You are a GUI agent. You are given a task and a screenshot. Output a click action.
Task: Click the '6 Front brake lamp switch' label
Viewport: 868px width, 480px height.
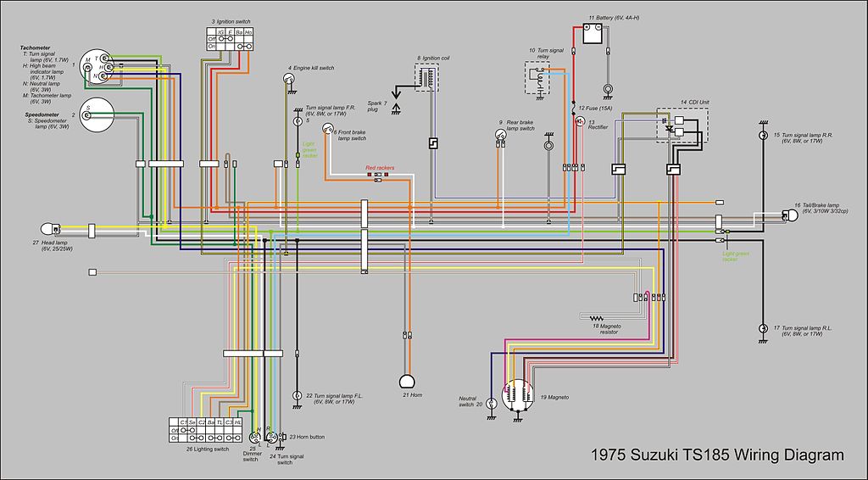350,135
